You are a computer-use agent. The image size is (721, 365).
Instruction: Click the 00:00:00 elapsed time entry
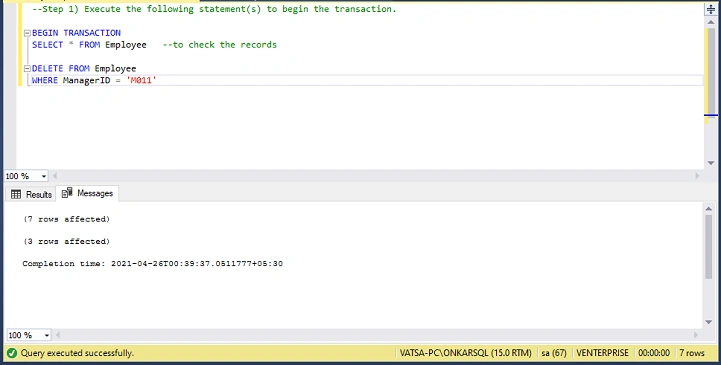click(654, 353)
